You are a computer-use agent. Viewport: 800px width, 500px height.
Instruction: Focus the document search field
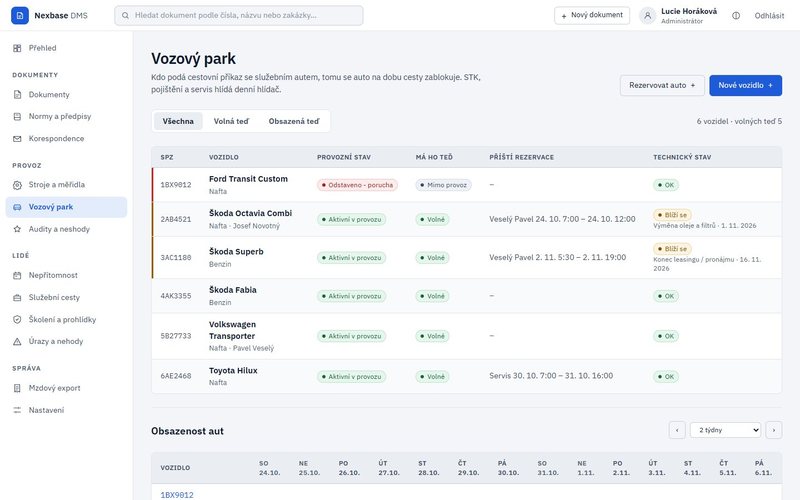(x=239, y=15)
